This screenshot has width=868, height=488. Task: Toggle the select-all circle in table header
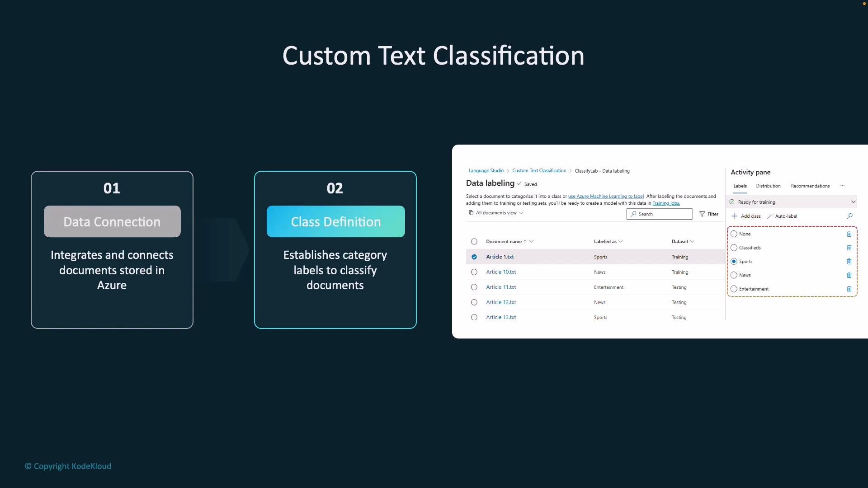pyautogui.click(x=474, y=242)
